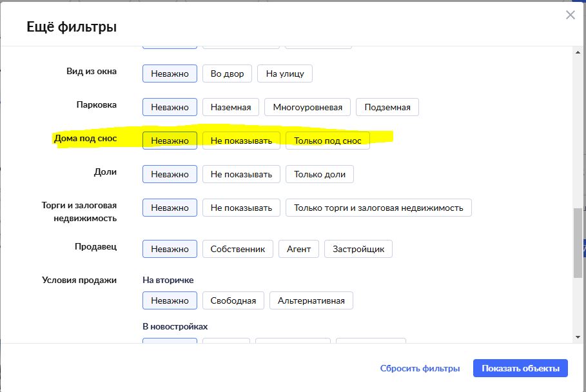Click the На вторичке subheading

coord(168,280)
